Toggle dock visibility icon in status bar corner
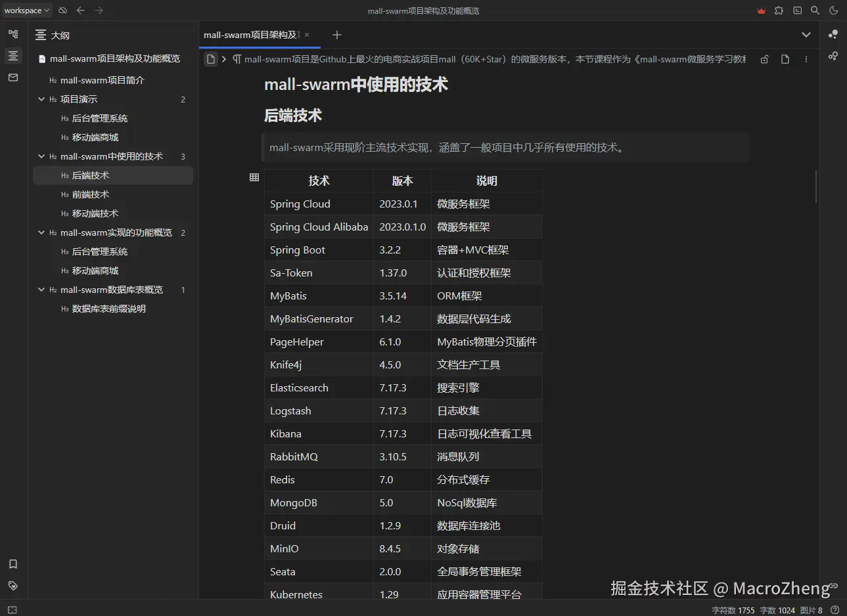This screenshot has width=847, height=616. coord(12,610)
